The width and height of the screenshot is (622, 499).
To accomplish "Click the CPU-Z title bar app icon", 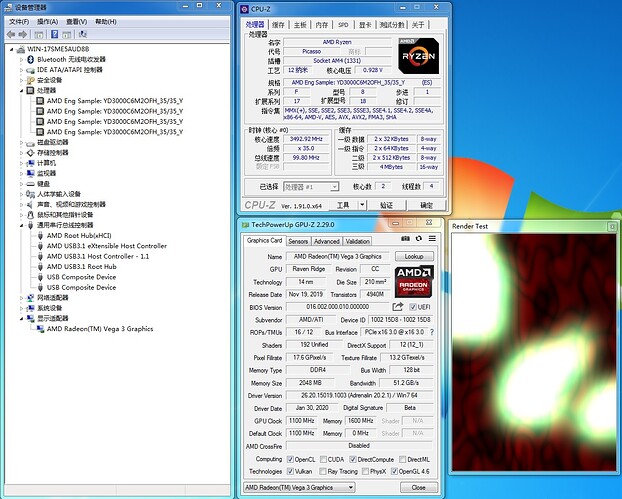I will 245,9.
